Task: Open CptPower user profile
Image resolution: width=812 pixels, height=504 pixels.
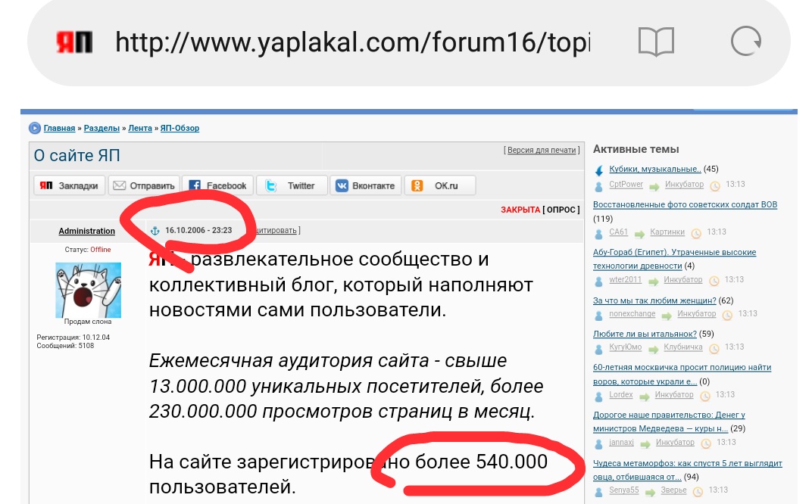Action: click(x=626, y=184)
